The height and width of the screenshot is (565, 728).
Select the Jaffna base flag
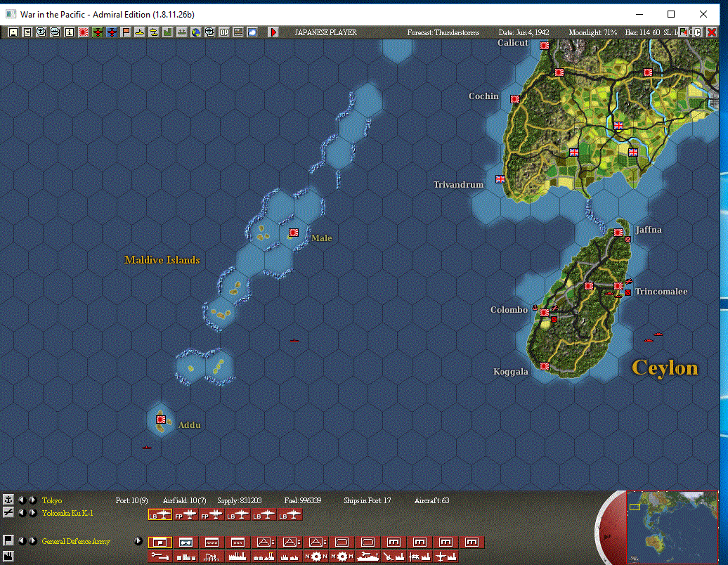tap(618, 233)
